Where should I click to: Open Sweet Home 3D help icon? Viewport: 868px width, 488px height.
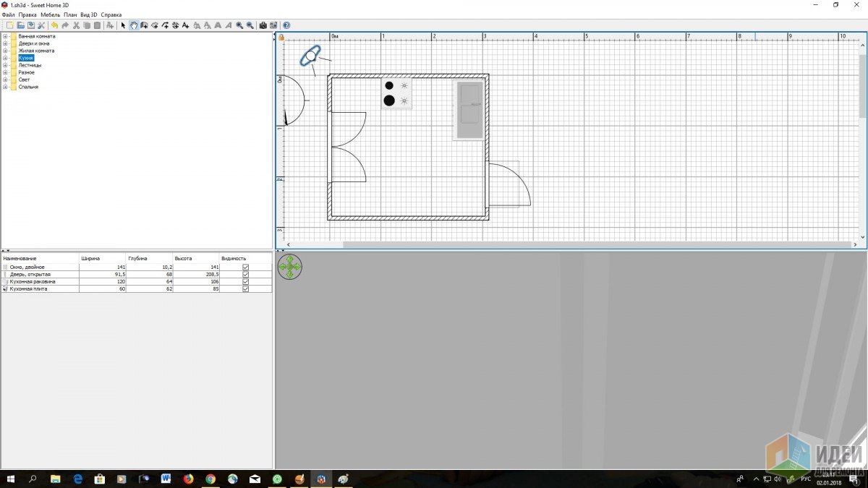pyautogui.click(x=287, y=25)
